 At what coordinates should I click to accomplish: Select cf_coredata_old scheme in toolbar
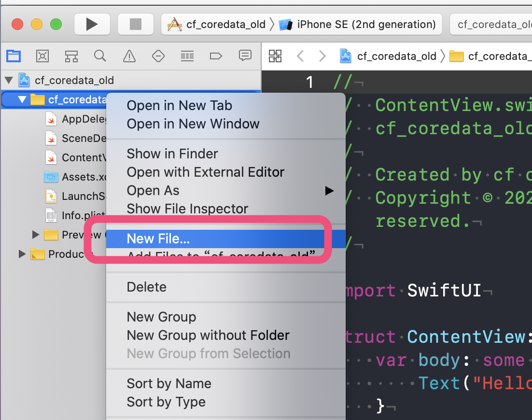217,25
